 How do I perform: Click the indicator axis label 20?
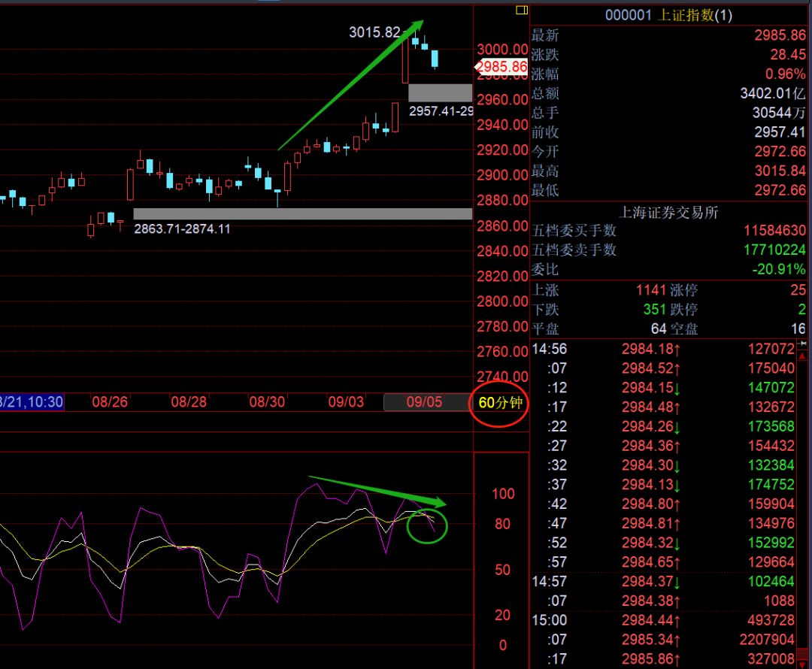point(502,615)
